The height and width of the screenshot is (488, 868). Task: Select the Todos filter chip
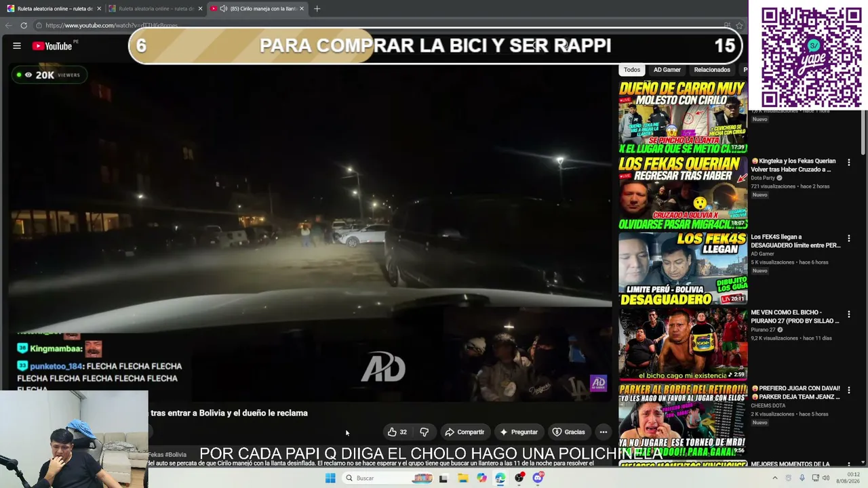tap(632, 70)
